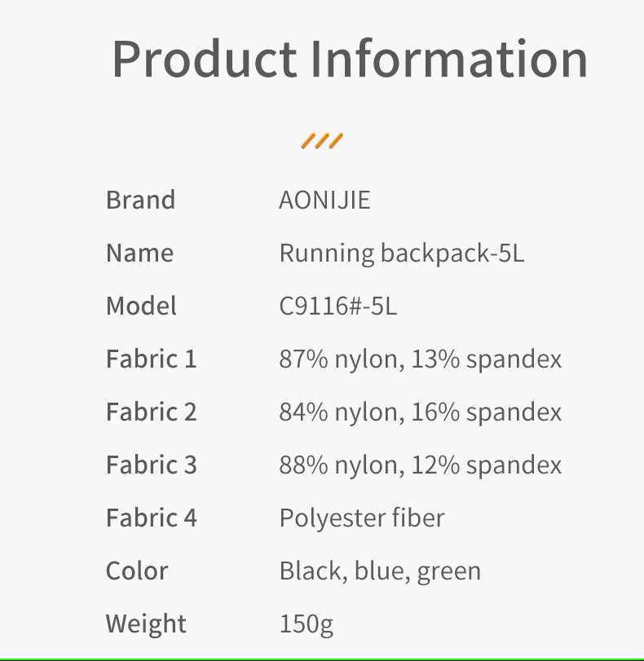Viewport: 644px width, 661px height.
Task: Select the Fabric 2 label
Action: coord(151,412)
